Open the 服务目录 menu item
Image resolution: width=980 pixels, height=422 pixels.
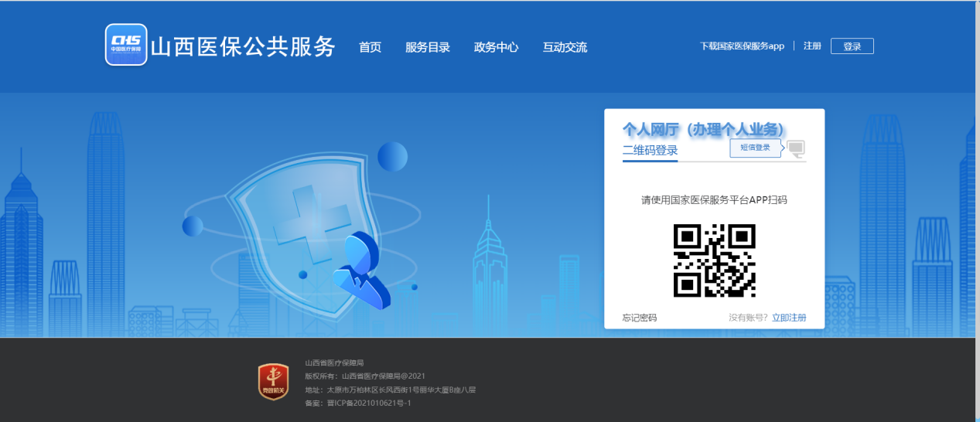(x=427, y=47)
